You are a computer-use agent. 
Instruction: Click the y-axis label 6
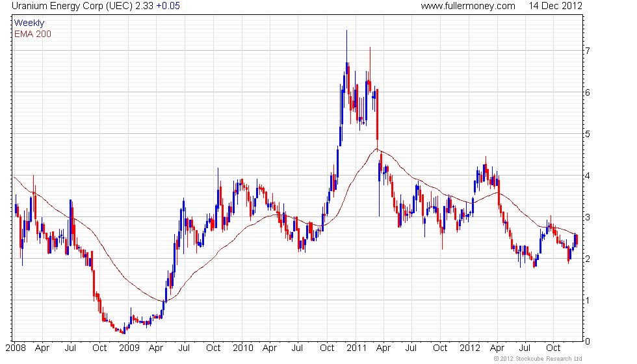tap(588, 92)
